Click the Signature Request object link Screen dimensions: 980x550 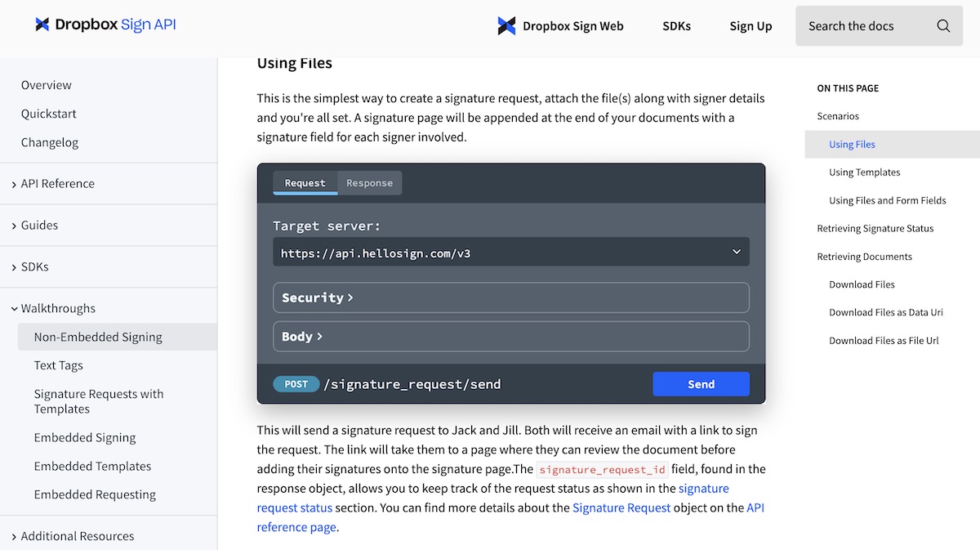pyautogui.click(x=621, y=508)
